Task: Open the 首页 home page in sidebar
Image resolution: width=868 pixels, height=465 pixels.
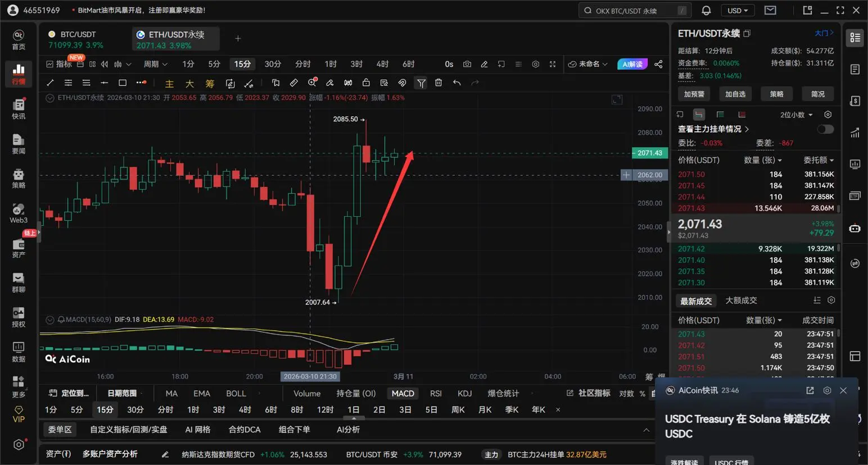Action: click(19, 40)
